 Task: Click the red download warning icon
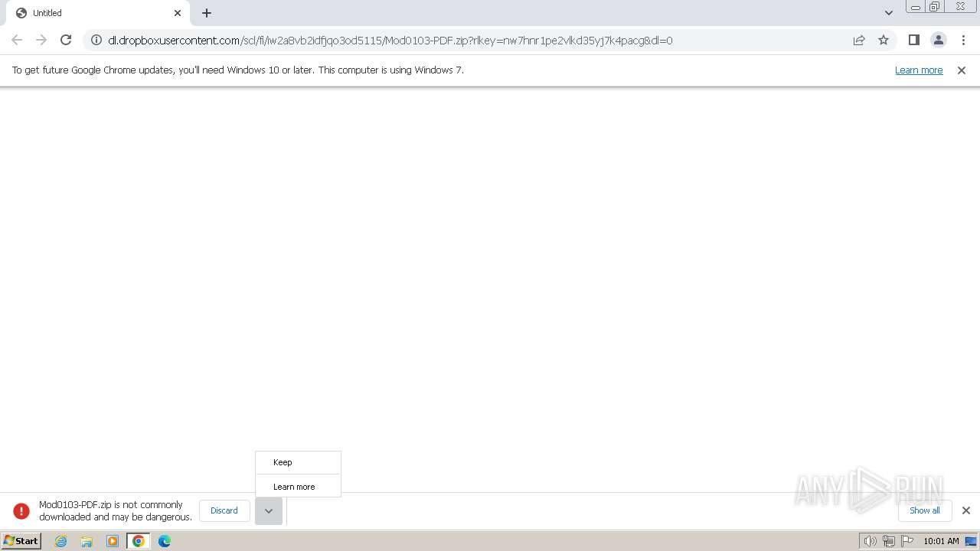point(21,510)
